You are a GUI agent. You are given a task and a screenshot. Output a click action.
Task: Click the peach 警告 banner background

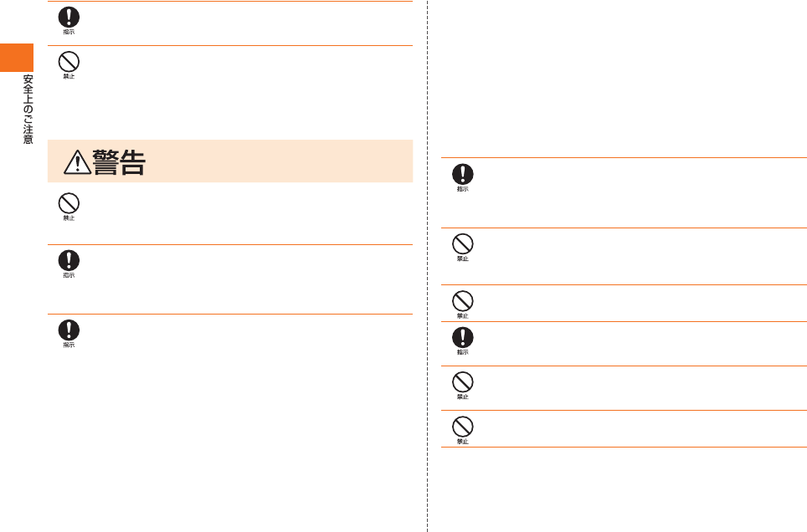[x=230, y=161]
